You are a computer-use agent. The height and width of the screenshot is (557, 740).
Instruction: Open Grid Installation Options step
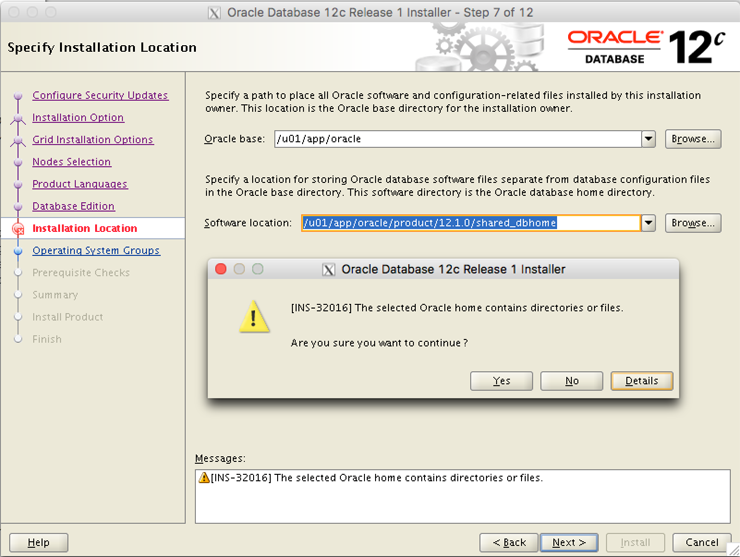click(92, 140)
